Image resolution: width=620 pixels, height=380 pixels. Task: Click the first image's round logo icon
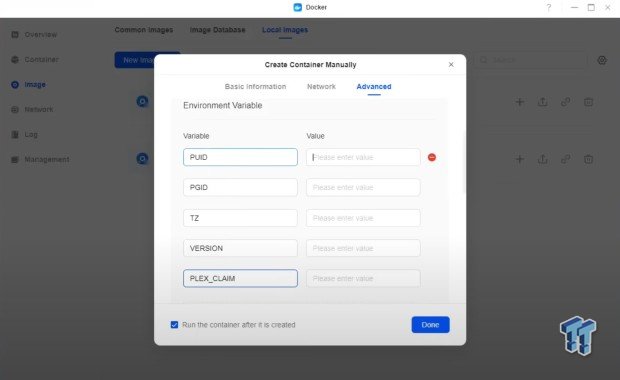point(142,102)
